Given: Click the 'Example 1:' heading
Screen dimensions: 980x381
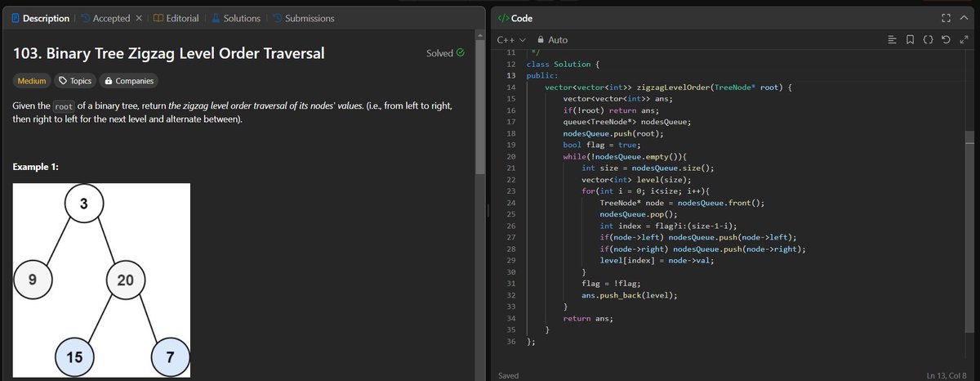Looking at the screenshot, I should click(36, 168).
